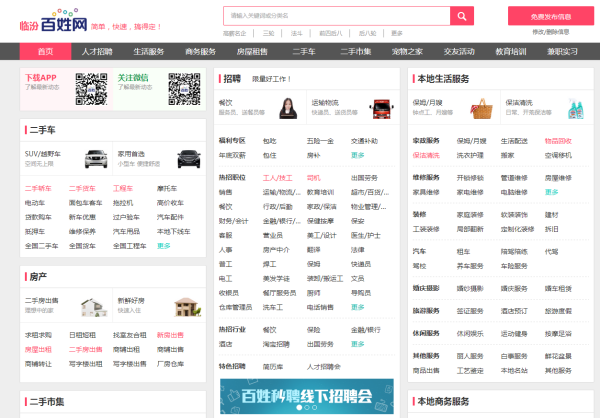Open the 厂房仓库 link
Viewport: 600px width, 418px height.
170,364
